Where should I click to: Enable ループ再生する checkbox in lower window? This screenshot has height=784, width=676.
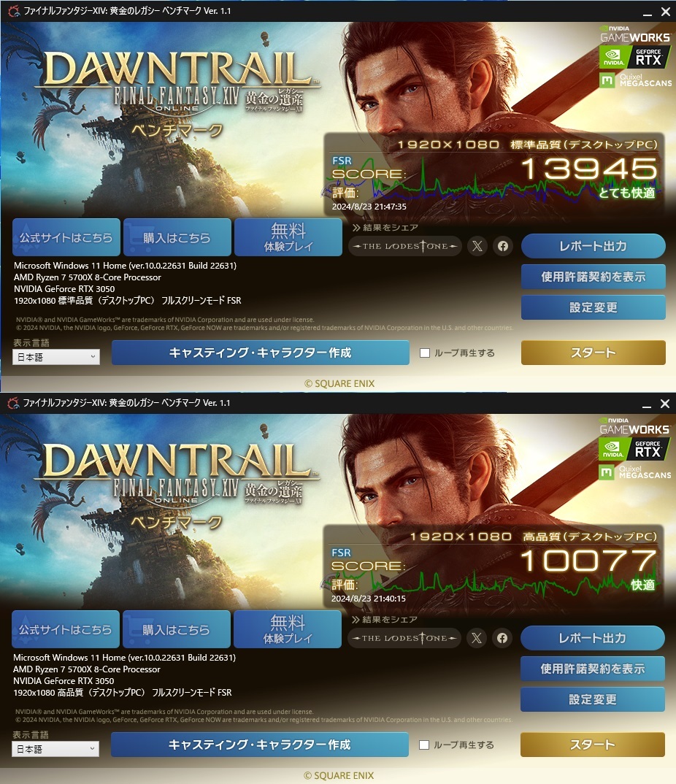click(424, 745)
